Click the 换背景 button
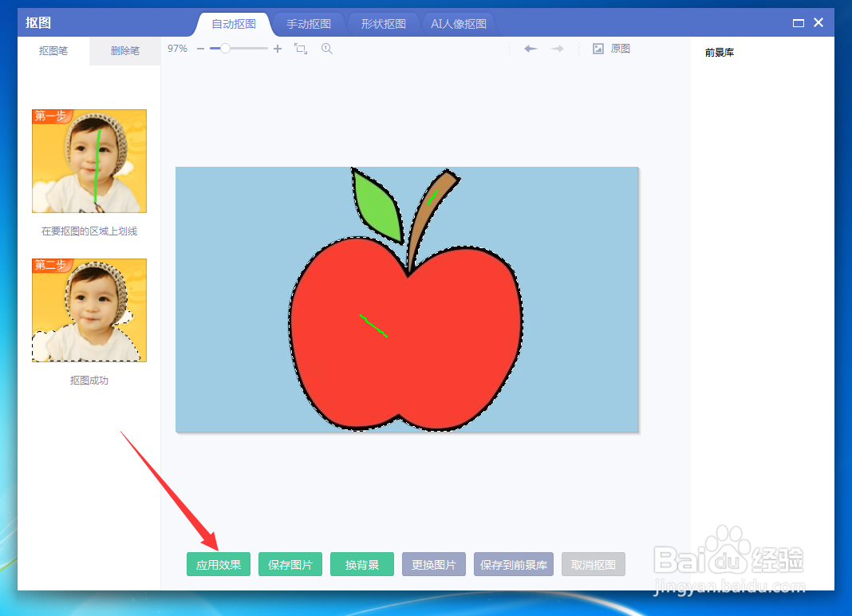Image resolution: width=852 pixels, height=616 pixels. point(362,564)
